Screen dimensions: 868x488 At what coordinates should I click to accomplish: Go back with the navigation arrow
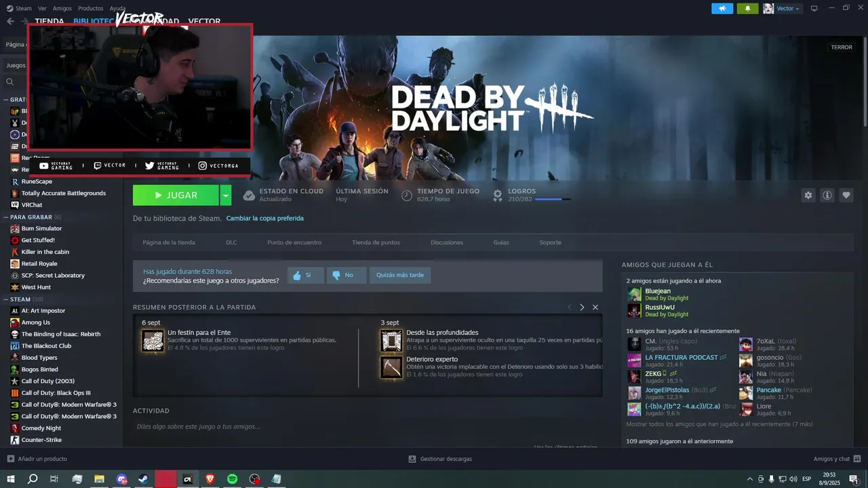tap(10, 21)
